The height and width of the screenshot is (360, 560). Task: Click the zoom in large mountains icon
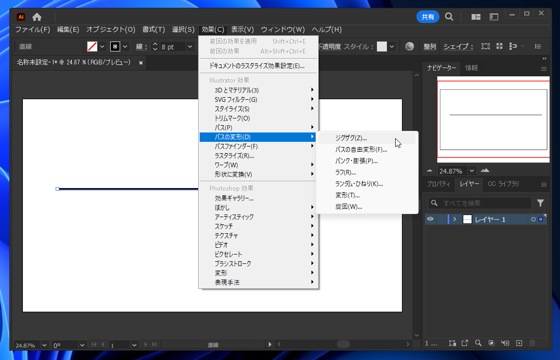[485, 170]
